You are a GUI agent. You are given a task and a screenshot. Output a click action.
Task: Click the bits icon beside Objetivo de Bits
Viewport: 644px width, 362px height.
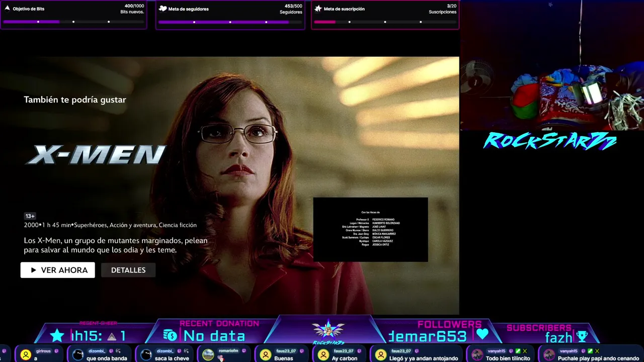(x=7, y=9)
